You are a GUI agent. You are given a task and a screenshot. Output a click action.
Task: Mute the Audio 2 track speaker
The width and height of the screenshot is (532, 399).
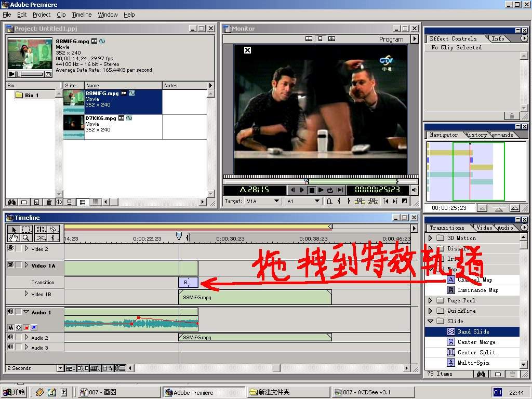(10, 337)
